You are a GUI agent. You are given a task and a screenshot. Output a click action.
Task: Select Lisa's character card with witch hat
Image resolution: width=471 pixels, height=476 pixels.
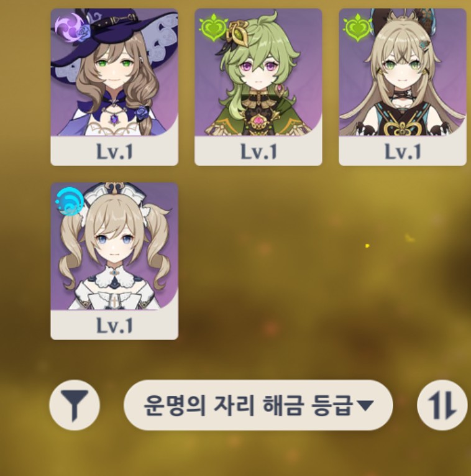tap(114, 87)
